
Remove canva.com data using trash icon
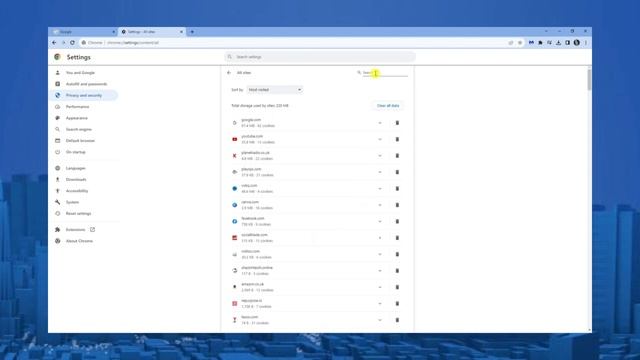pyautogui.click(x=397, y=205)
